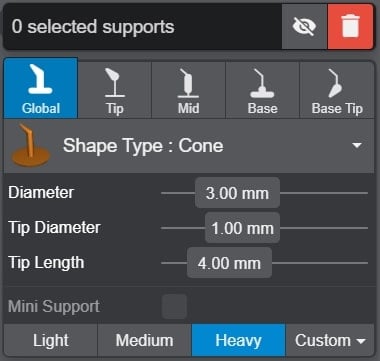Open the Base settings tab
This screenshot has height=361, width=380.
pyautogui.click(x=263, y=90)
